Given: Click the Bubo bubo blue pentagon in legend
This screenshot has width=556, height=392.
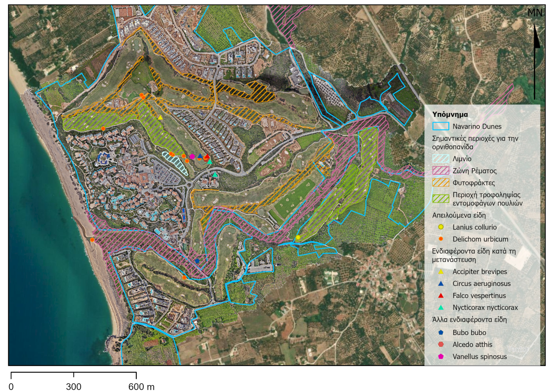Looking at the screenshot, I should [x=441, y=332].
